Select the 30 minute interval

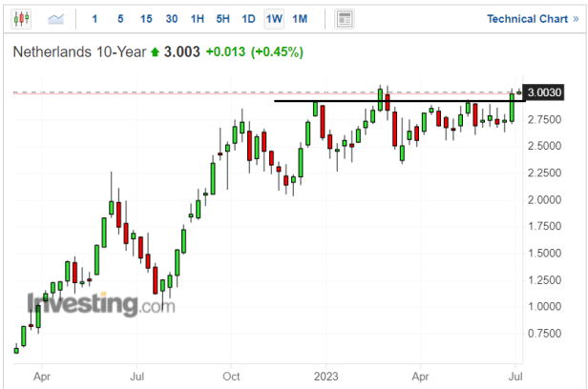point(172,19)
